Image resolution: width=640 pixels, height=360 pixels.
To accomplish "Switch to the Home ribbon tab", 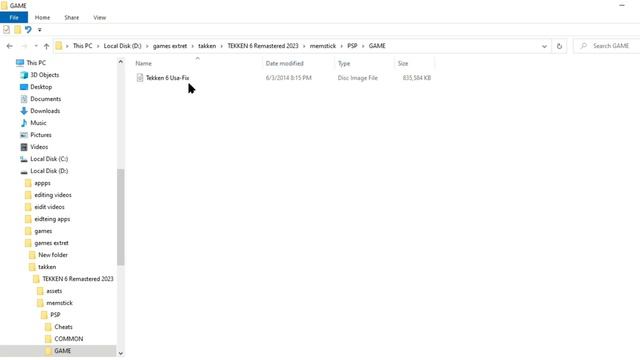I will (42, 18).
